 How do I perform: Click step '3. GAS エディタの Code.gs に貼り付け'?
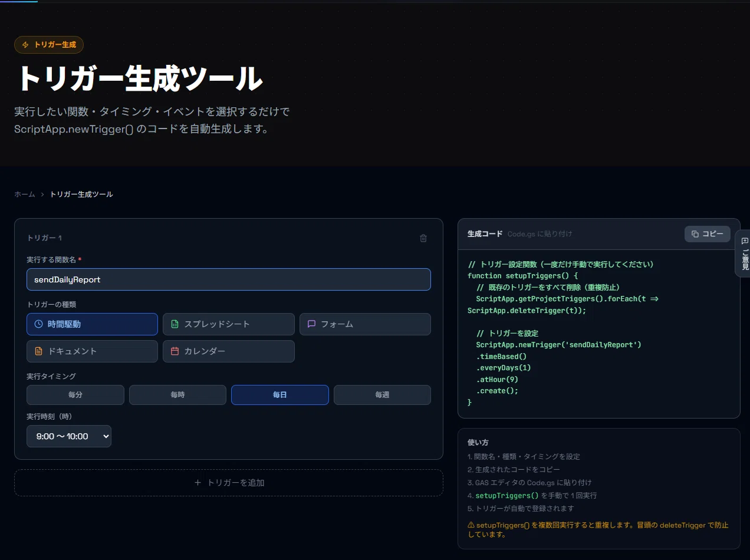[x=529, y=483]
